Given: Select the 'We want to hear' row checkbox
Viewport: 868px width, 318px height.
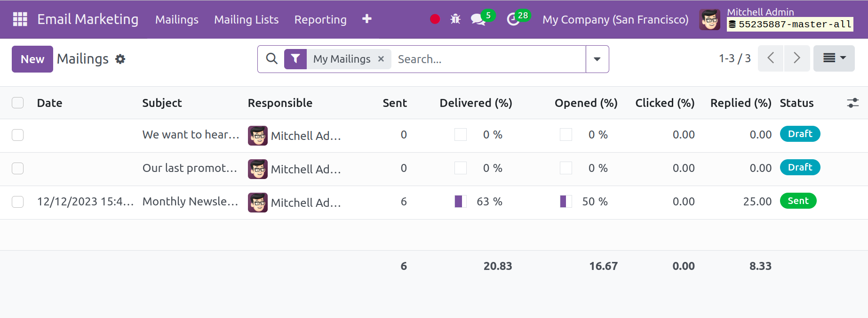Looking at the screenshot, I should pyautogui.click(x=18, y=135).
